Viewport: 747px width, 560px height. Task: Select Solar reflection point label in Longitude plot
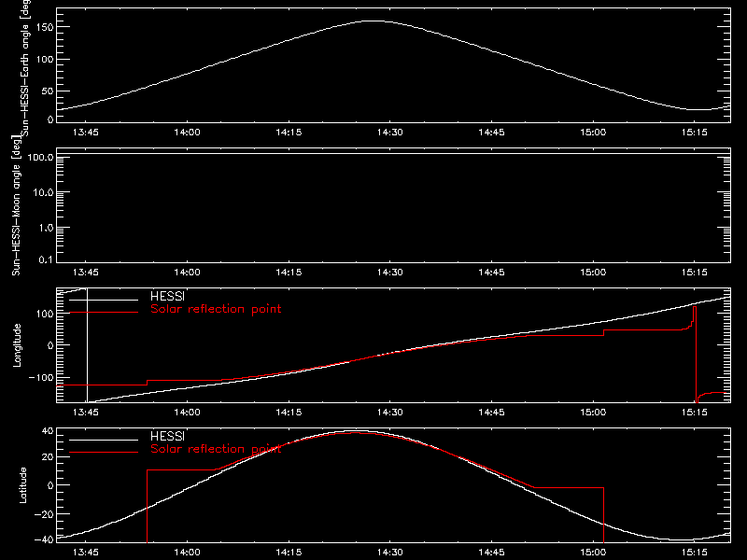[x=216, y=309]
